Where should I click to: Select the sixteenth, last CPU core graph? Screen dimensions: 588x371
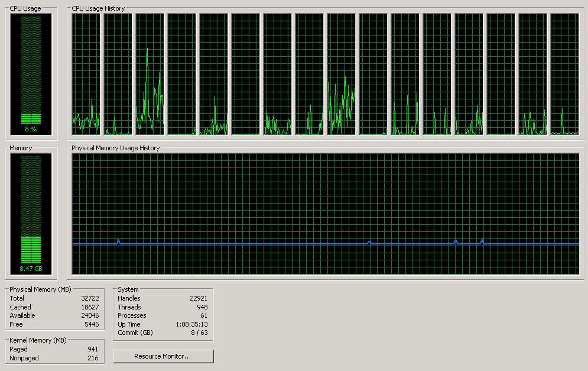564,74
